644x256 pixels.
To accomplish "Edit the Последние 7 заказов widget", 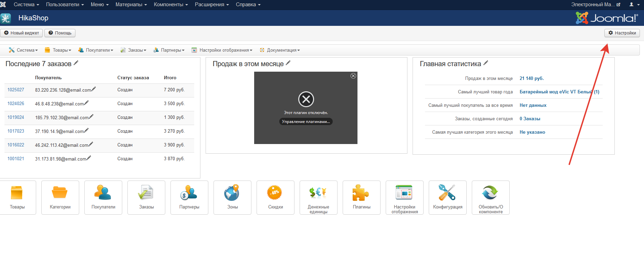I will 76,63.
